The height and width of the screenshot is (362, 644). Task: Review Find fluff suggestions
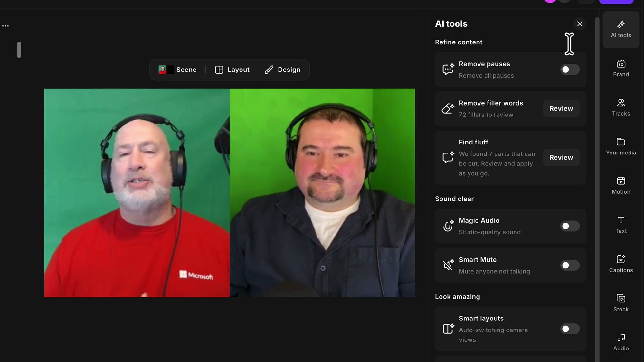tap(561, 157)
